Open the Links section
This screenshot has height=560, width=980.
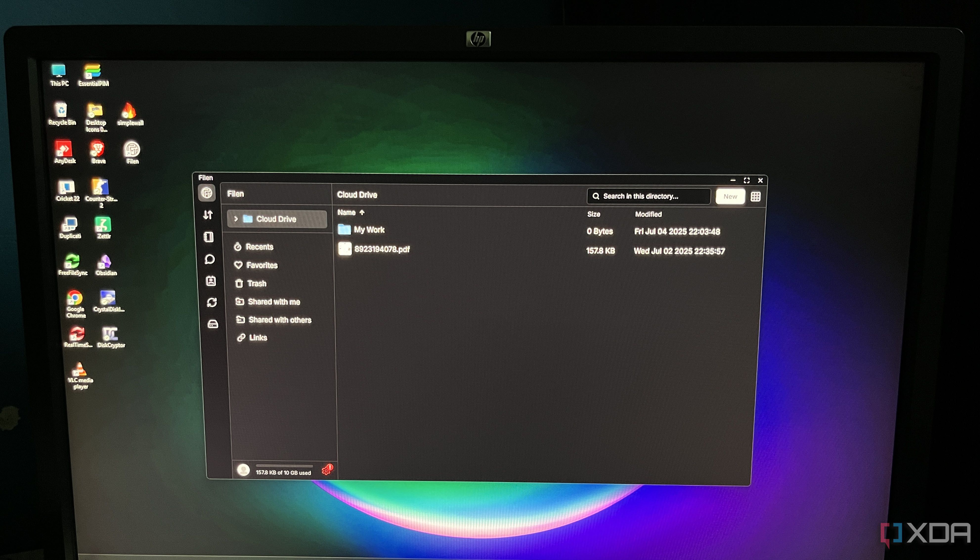coord(259,337)
